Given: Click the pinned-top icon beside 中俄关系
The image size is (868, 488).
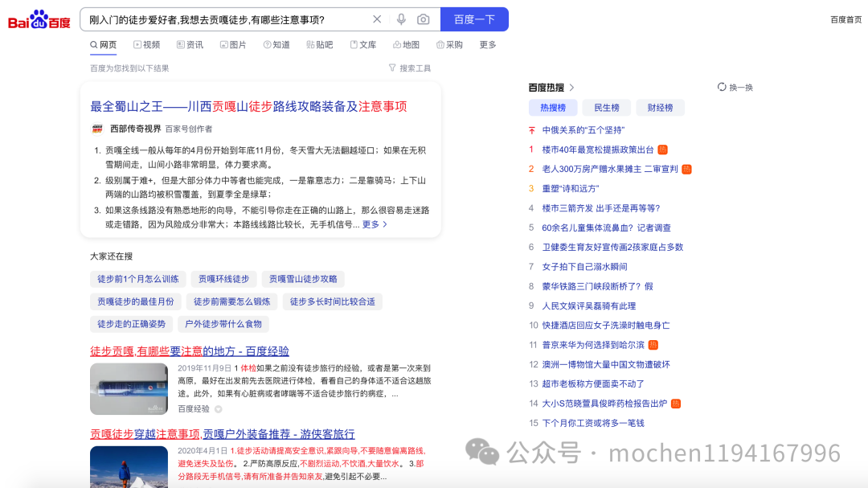Looking at the screenshot, I should pos(532,130).
